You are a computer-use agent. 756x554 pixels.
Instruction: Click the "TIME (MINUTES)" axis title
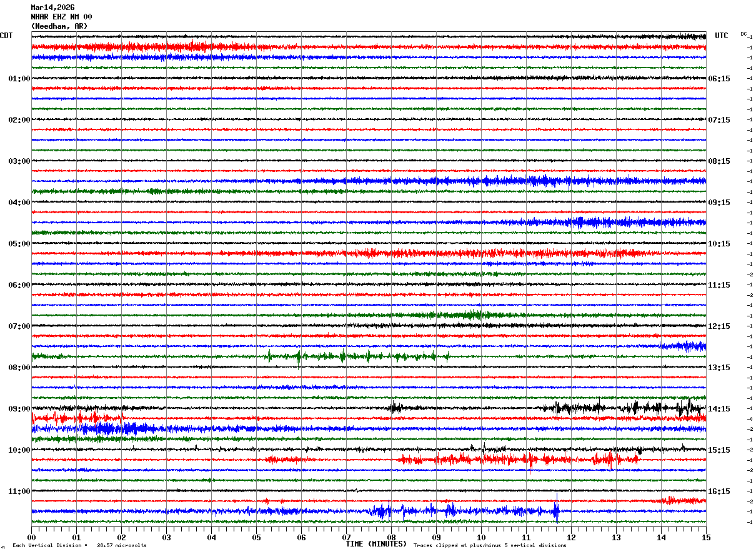pos(376,544)
